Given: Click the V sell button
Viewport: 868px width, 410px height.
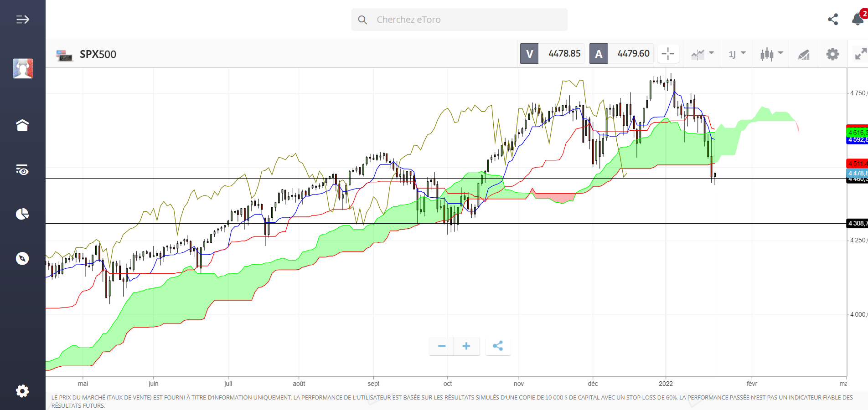Looking at the screenshot, I should tap(529, 54).
